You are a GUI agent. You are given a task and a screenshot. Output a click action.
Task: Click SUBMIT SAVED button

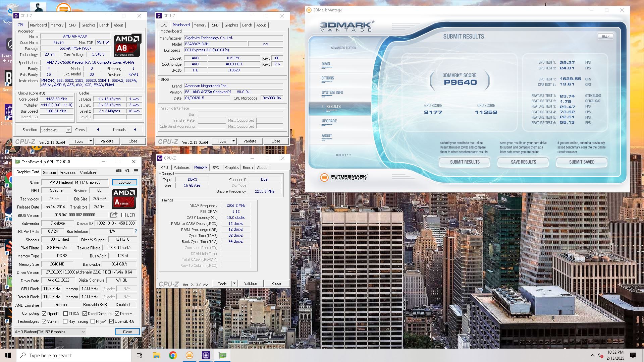click(x=582, y=162)
